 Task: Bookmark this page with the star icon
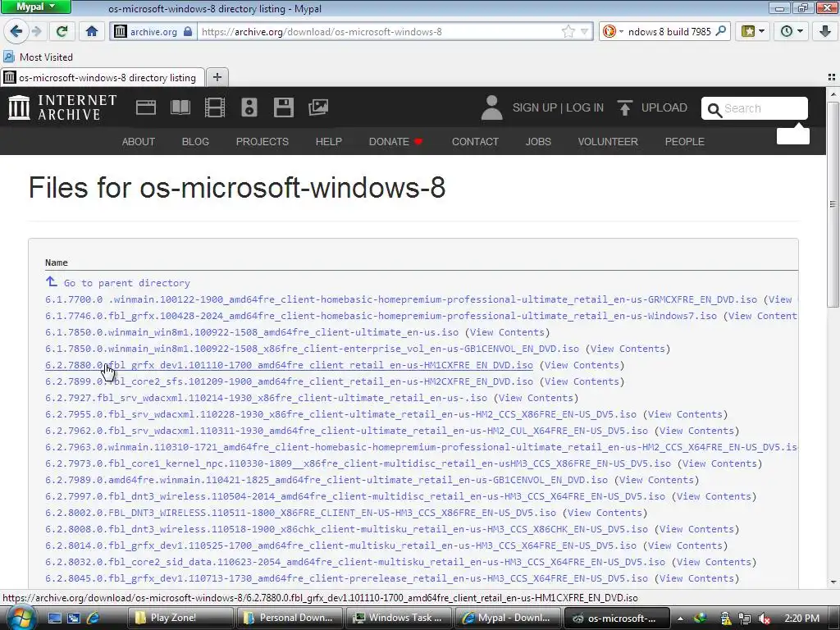[x=568, y=32]
